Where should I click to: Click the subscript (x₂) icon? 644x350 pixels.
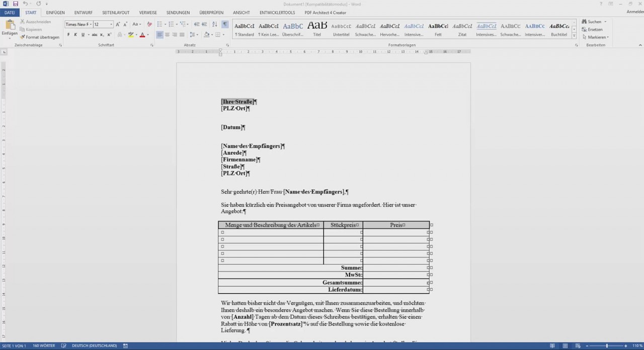(101, 35)
